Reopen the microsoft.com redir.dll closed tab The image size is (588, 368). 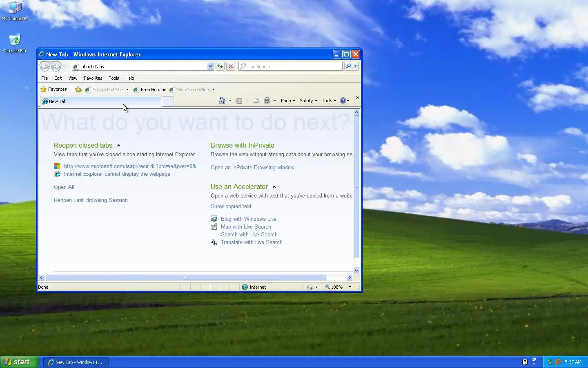132,166
